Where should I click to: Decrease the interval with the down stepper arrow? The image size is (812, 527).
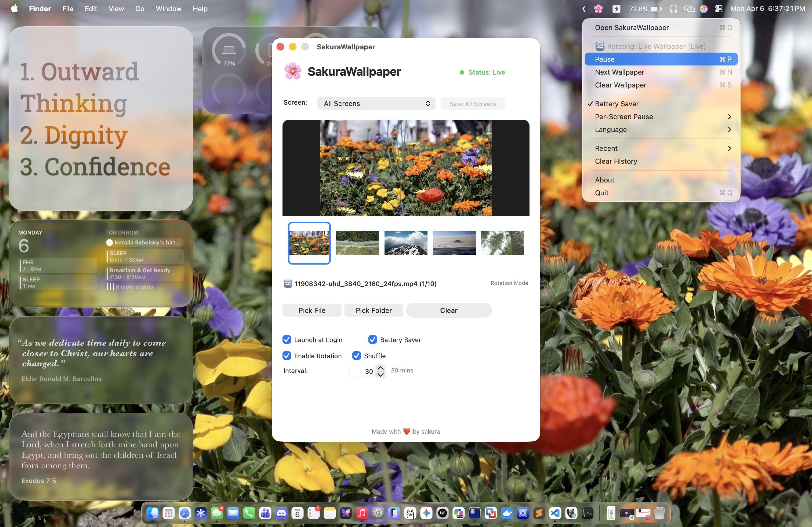(380, 375)
